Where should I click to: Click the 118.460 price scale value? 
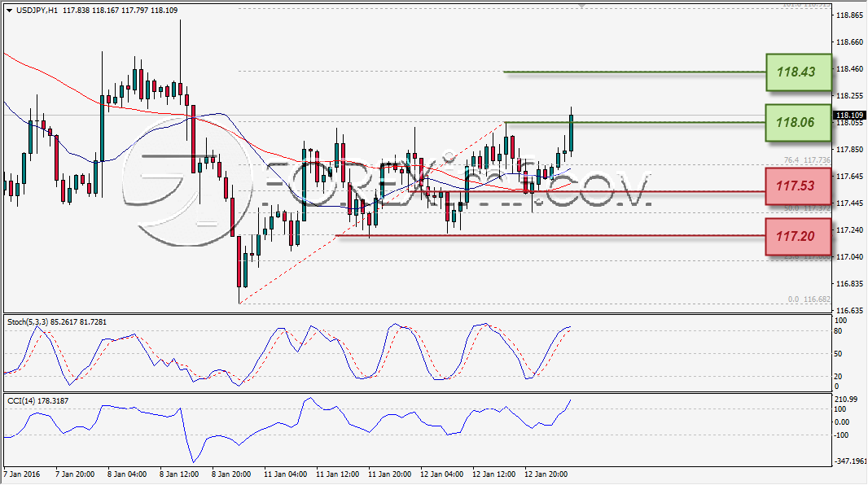[849, 69]
